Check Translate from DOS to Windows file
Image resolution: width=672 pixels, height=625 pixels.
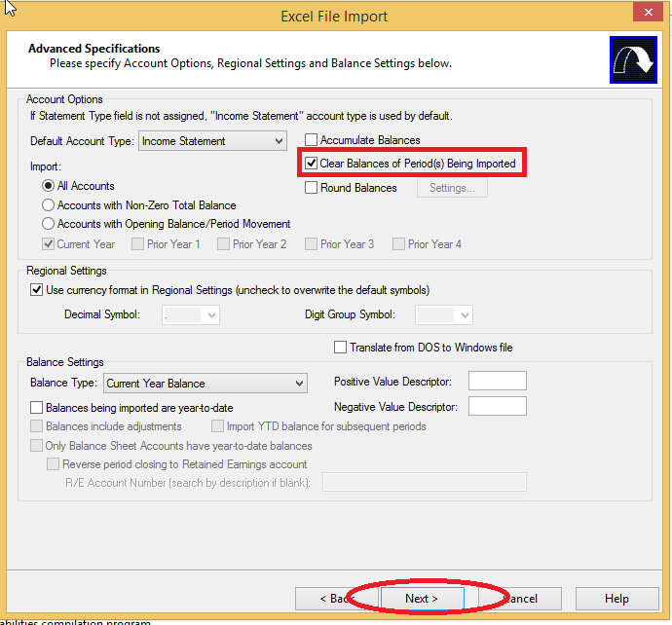340,348
